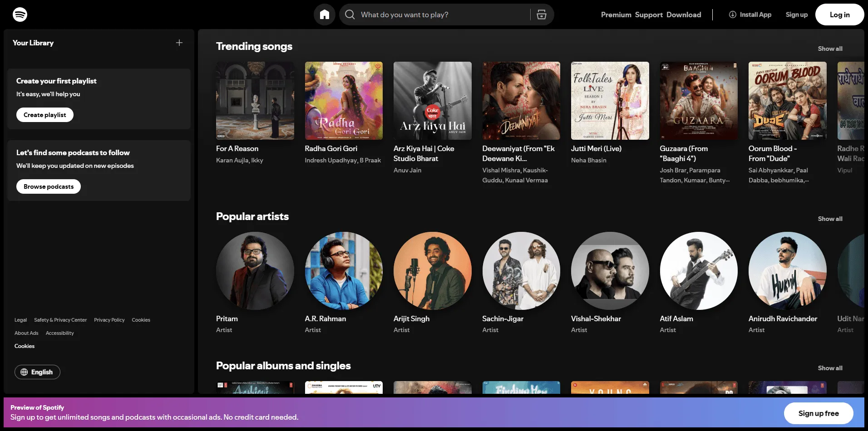Click 'Anuv Jain' artist text
Image resolution: width=868 pixels, height=431 pixels.
(407, 170)
